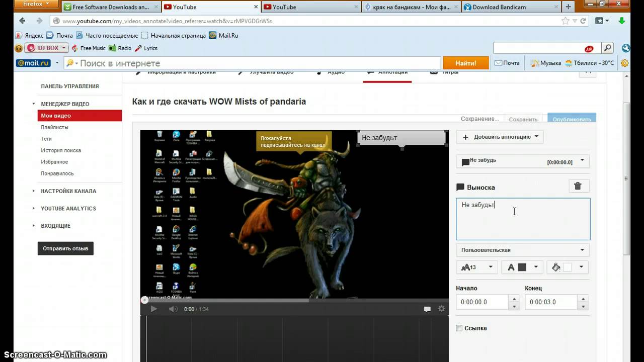Switch to Free Software Downloads browser tab

(x=111, y=7)
